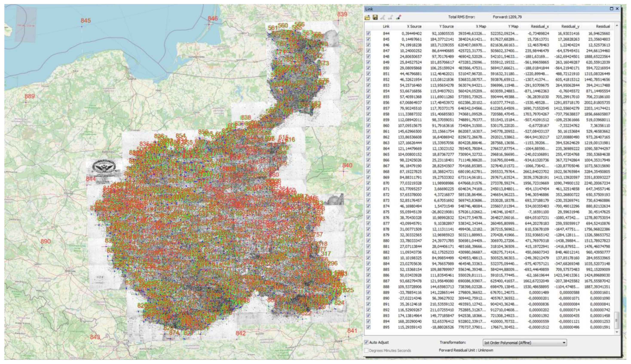This screenshot has height=364, width=631.
Task: Click the Save links floppy icon
Action: point(375,17)
